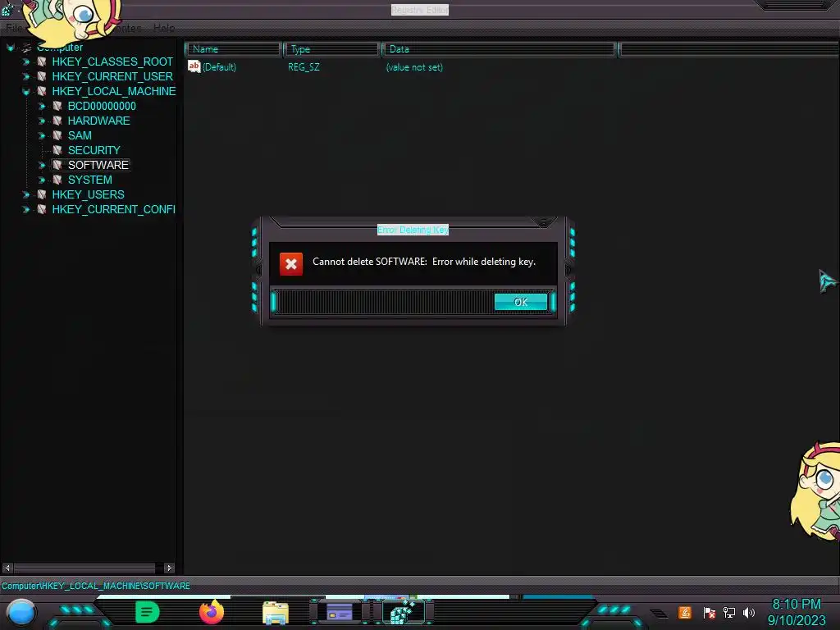Click the network tray icon
This screenshot has width=840, height=630.
pyautogui.click(x=729, y=612)
